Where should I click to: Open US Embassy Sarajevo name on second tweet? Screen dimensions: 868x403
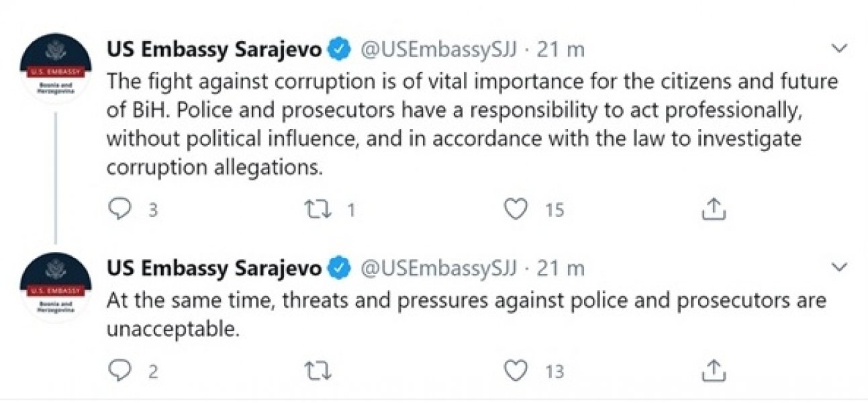coord(214,269)
